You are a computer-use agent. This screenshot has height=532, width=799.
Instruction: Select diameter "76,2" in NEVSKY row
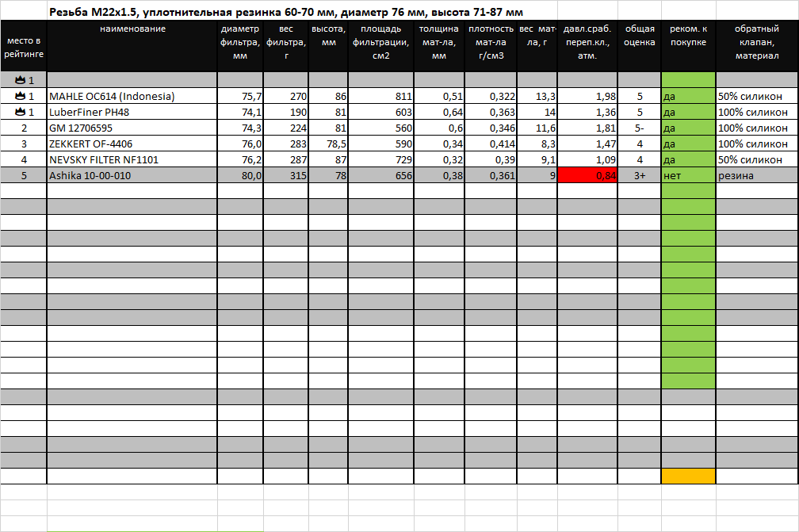coord(240,159)
